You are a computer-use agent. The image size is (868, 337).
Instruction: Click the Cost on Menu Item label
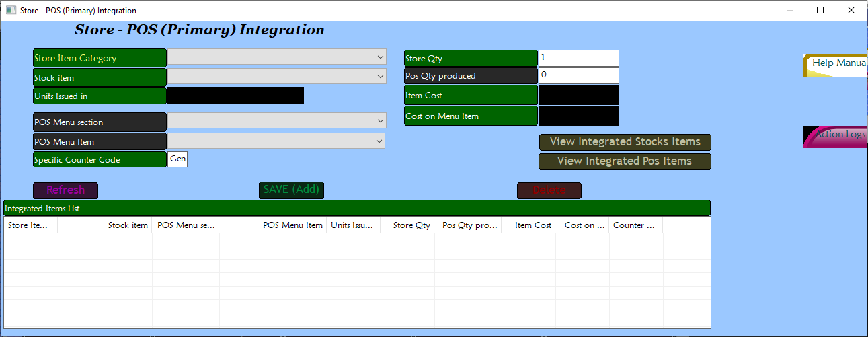[x=471, y=116]
